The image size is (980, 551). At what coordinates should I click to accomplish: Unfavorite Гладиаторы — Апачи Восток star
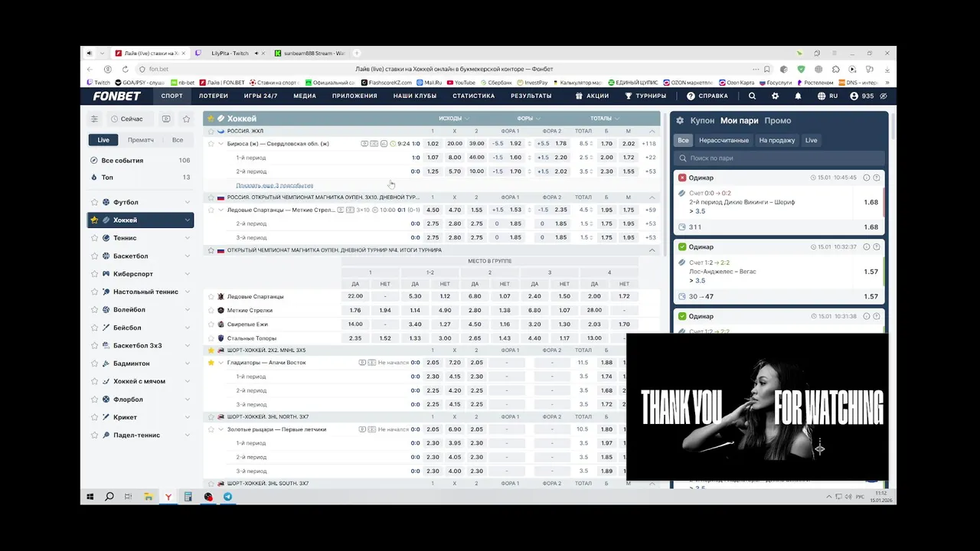(211, 363)
